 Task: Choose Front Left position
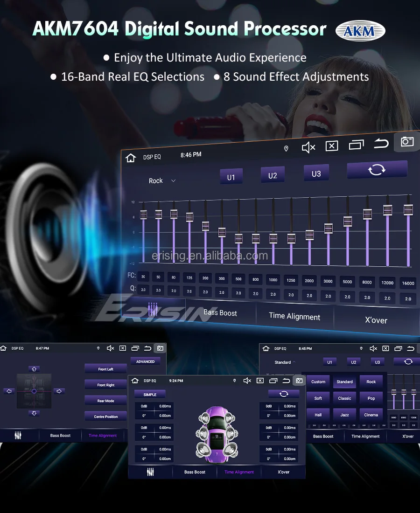(106, 369)
